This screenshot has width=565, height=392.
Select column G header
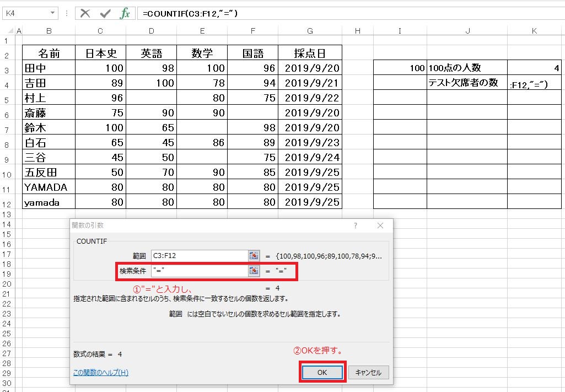310,31
